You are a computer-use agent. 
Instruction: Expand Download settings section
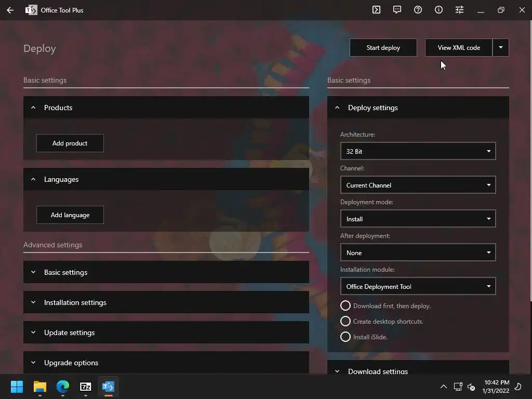point(418,368)
